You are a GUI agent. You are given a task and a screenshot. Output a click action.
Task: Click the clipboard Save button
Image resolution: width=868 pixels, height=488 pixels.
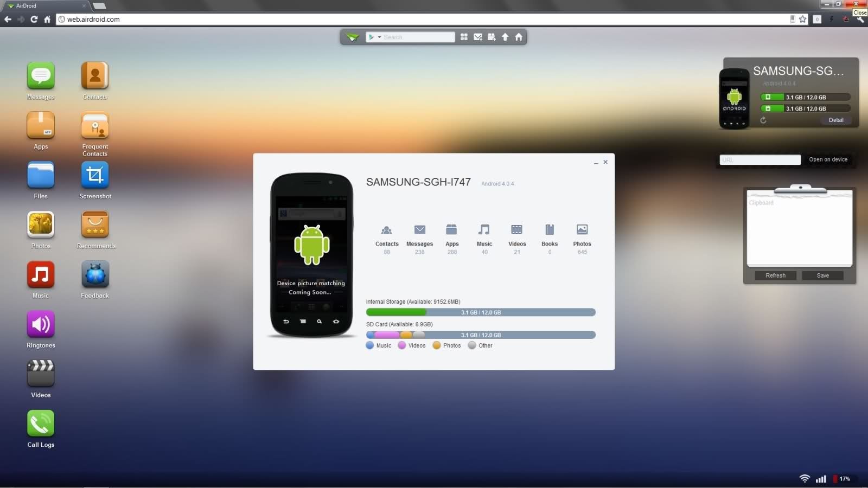point(823,275)
